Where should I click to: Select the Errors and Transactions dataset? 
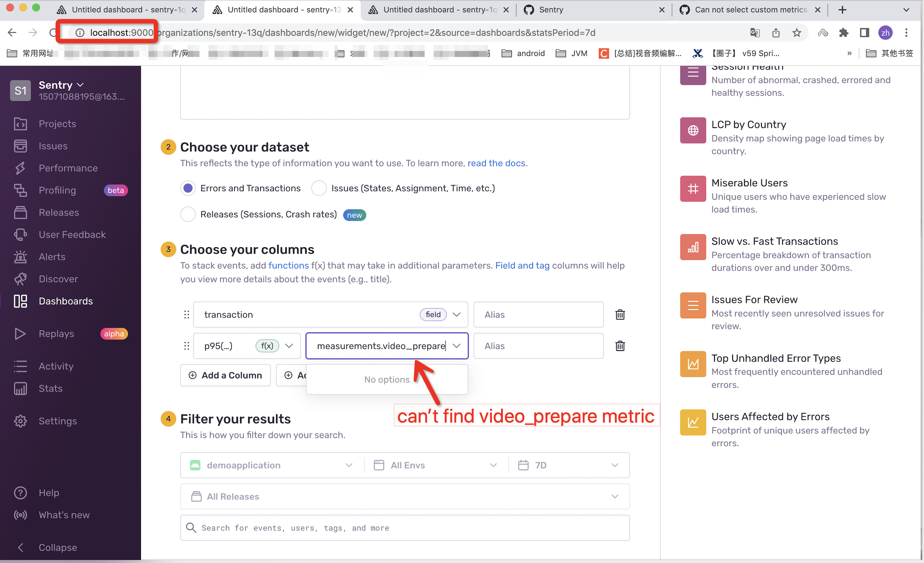(188, 188)
